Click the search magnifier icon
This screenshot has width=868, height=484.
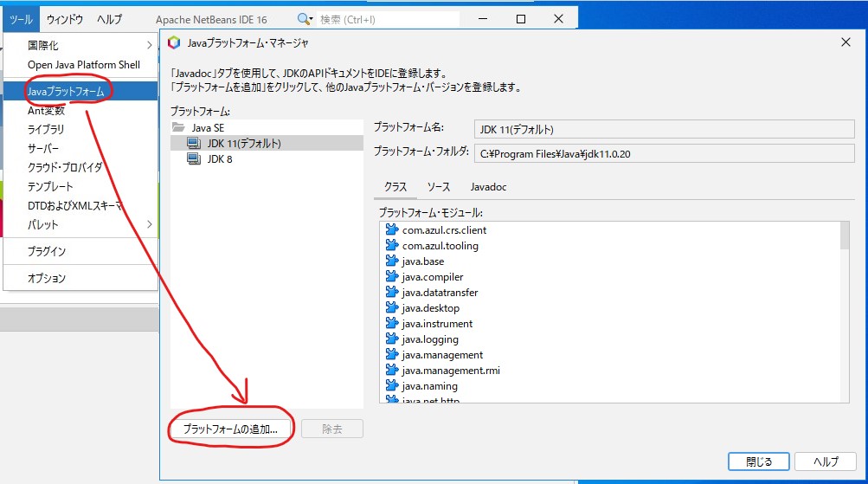(304, 19)
